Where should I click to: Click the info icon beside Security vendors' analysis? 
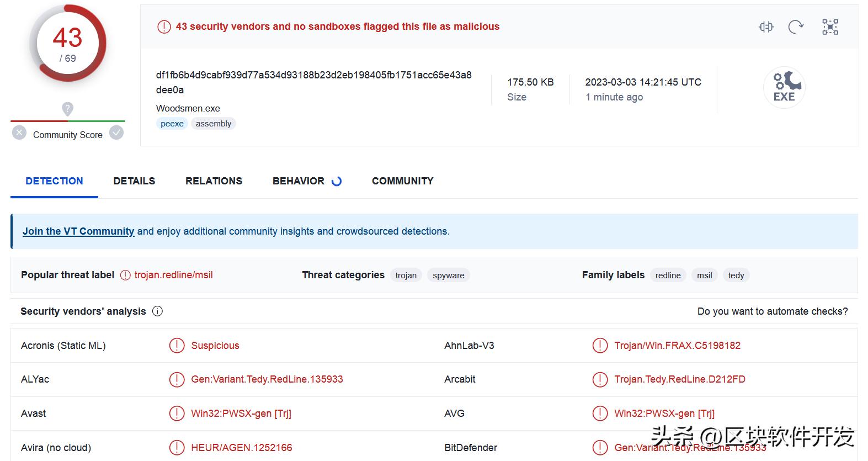click(x=157, y=311)
